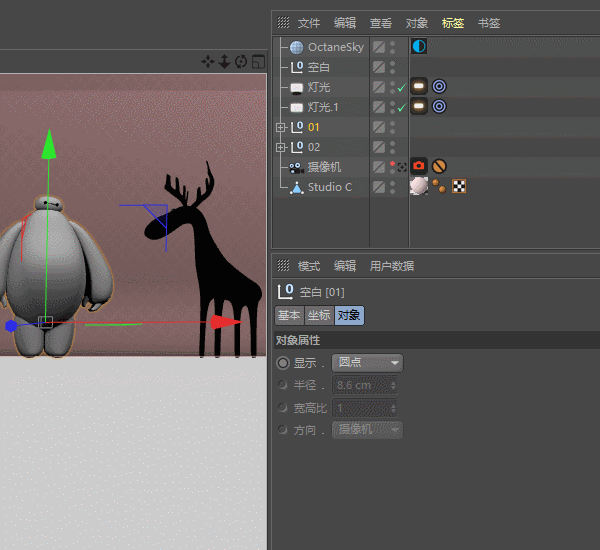600x550 pixels.
Task: Click the 半径 stepper arrows
Action: (393, 385)
